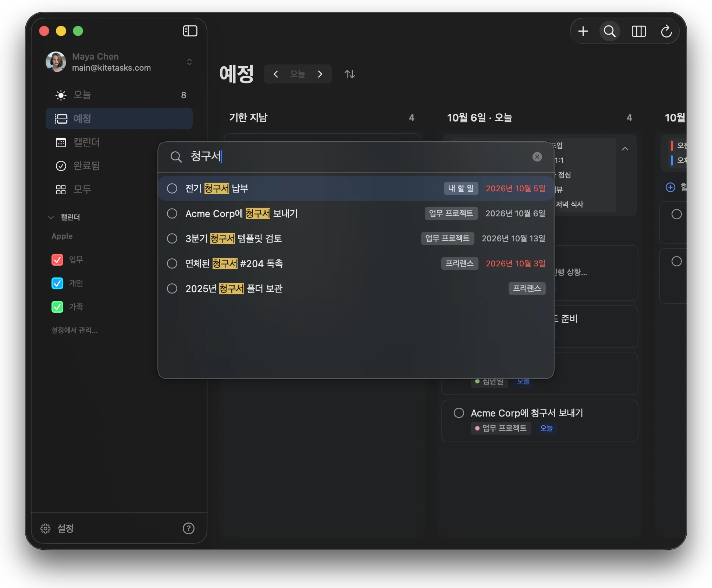Switch the columns layout icon
This screenshot has height=588, width=712.
coord(639,31)
